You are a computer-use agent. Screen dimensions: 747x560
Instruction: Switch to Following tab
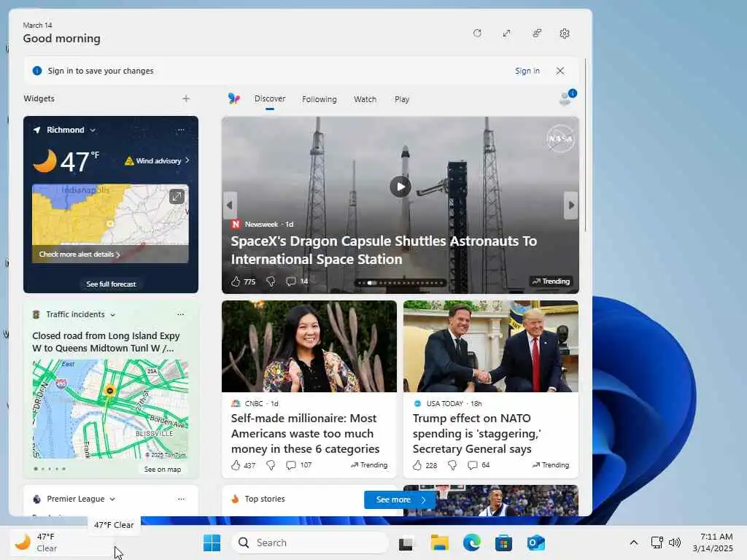pyautogui.click(x=320, y=99)
